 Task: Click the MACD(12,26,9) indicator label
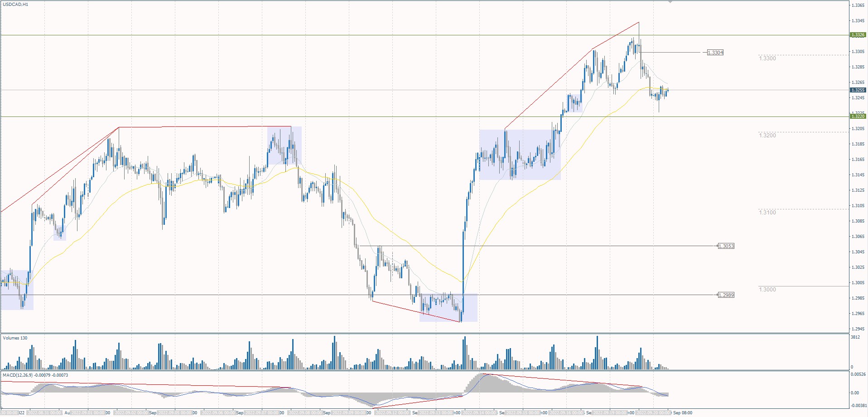[x=35, y=375]
